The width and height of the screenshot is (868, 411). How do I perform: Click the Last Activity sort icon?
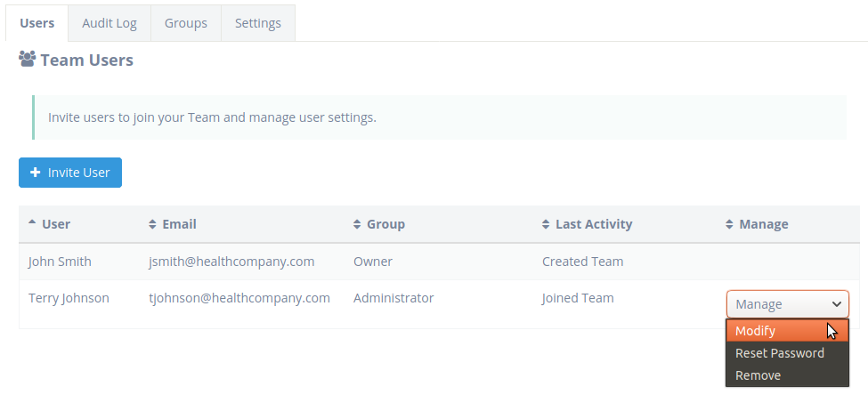point(546,224)
